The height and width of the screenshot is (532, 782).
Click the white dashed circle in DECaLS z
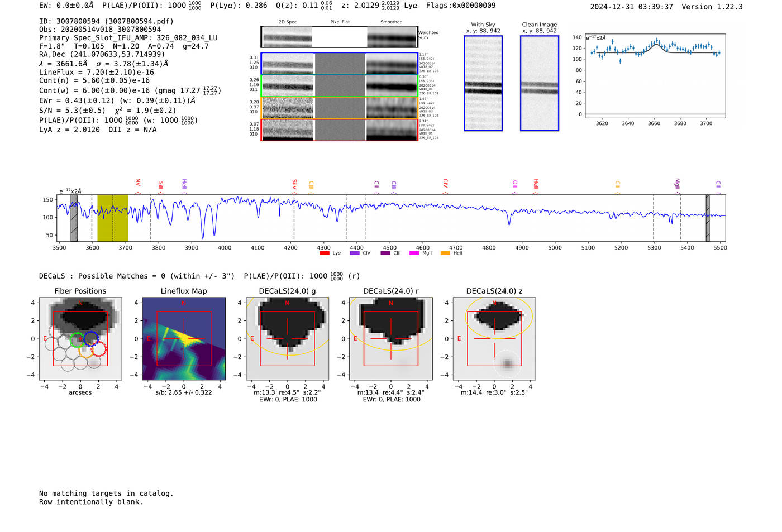pyautogui.click(x=507, y=364)
